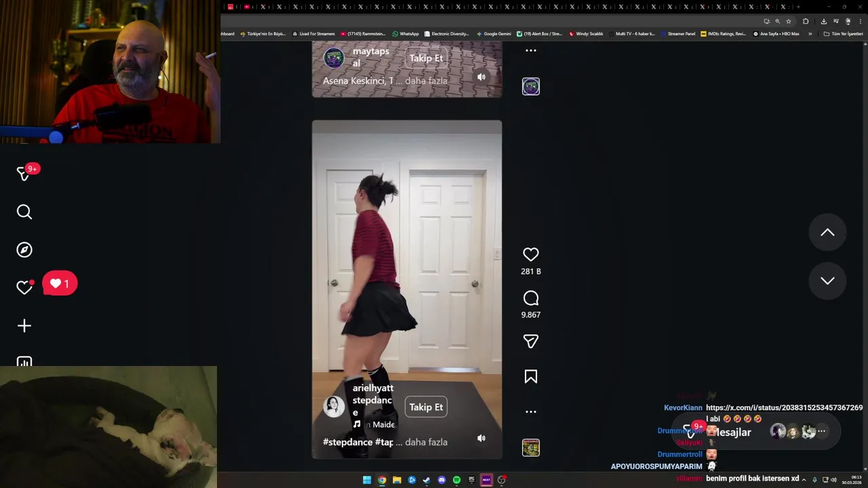Show hidden system tray icons chevron
The height and width of the screenshot is (488, 868).
804,480
